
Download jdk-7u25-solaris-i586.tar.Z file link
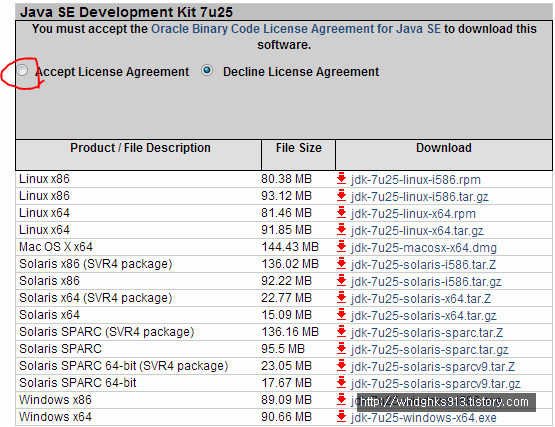click(x=423, y=265)
